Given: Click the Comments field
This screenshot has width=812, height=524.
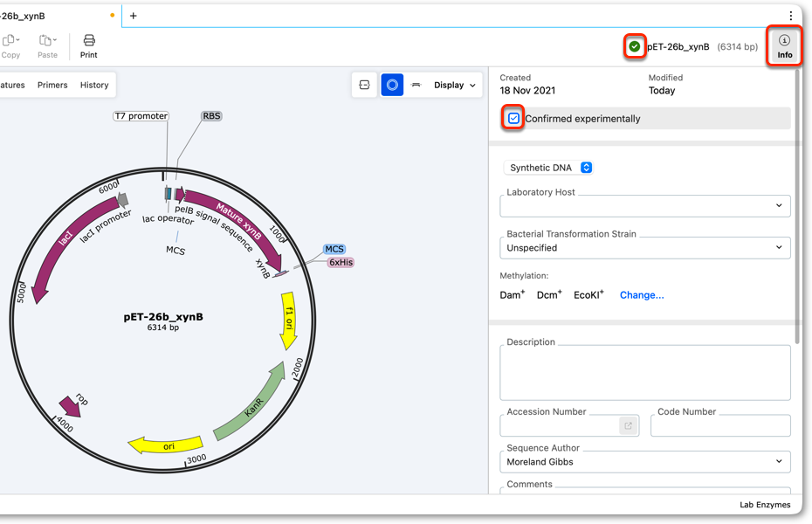Looking at the screenshot, I should tap(644, 490).
